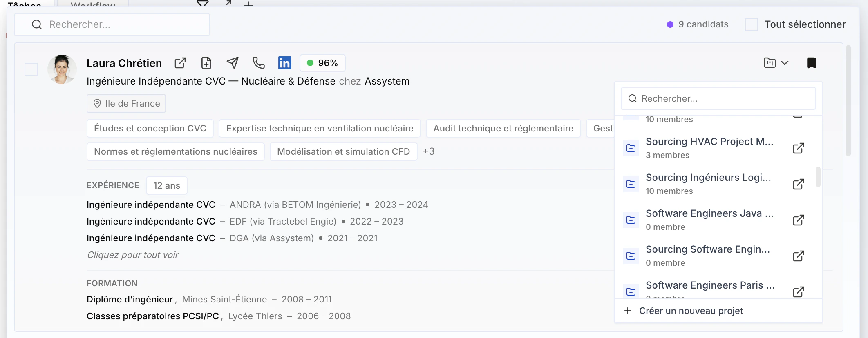This screenshot has width=868, height=338.
Task: Click Cliquez pour tout voir link
Action: coord(133,255)
